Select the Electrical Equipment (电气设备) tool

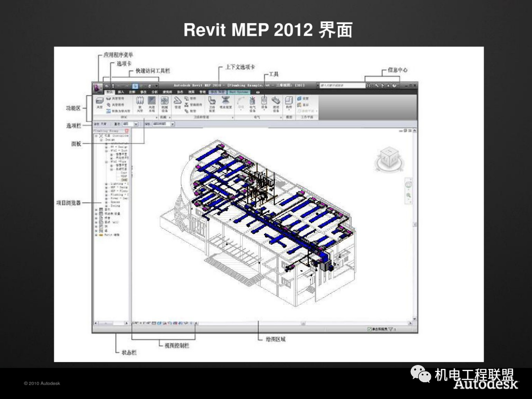click(x=252, y=104)
